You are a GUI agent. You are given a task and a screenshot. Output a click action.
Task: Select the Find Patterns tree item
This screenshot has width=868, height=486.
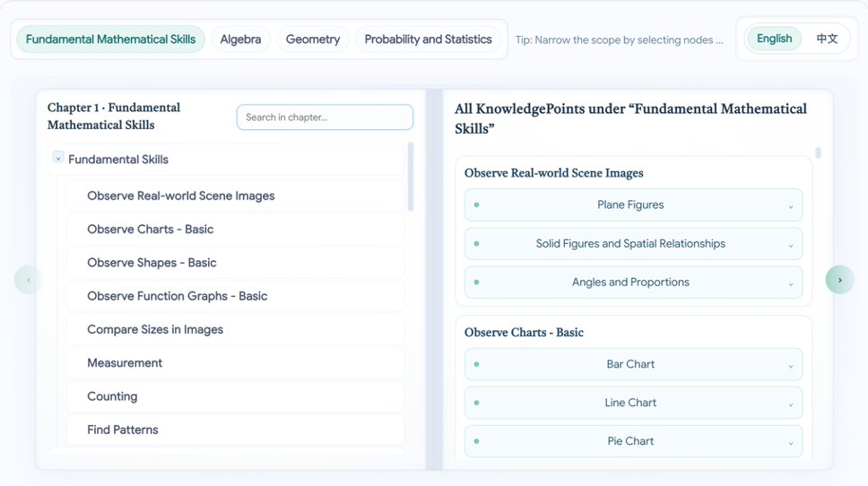(236, 430)
